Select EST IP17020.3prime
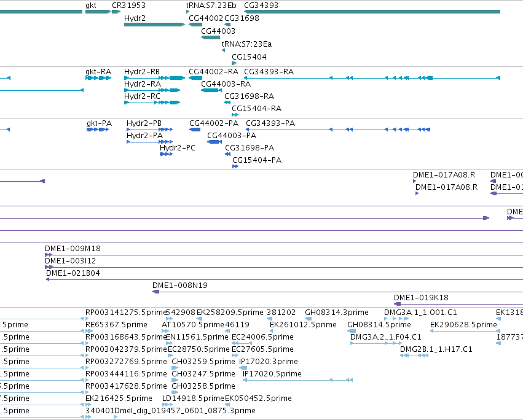This screenshot has width=523, height=420. click(x=269, y=362)
